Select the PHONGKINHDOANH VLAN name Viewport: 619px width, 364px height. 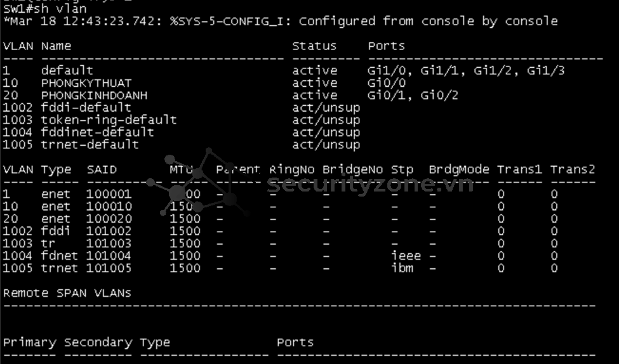click(x=94, y=95)
